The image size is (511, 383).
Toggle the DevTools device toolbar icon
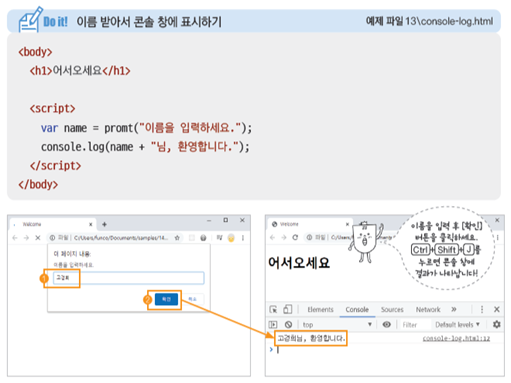(287, 309)
